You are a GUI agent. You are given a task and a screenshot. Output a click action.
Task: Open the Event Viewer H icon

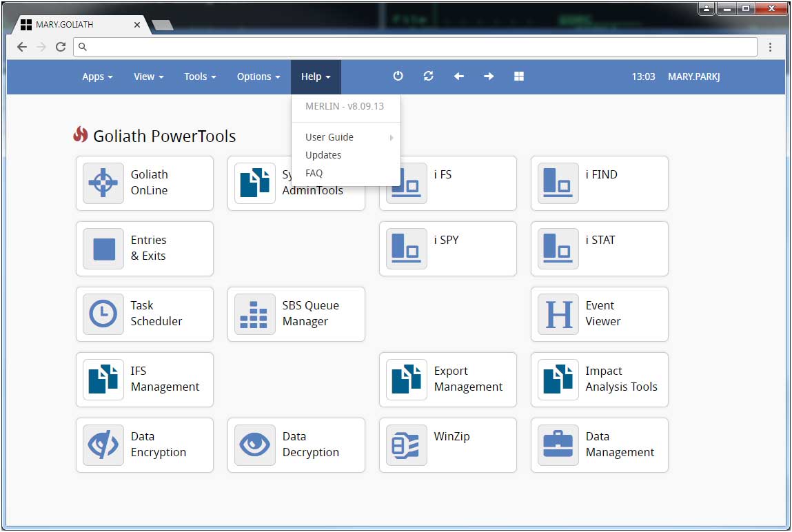558,314
